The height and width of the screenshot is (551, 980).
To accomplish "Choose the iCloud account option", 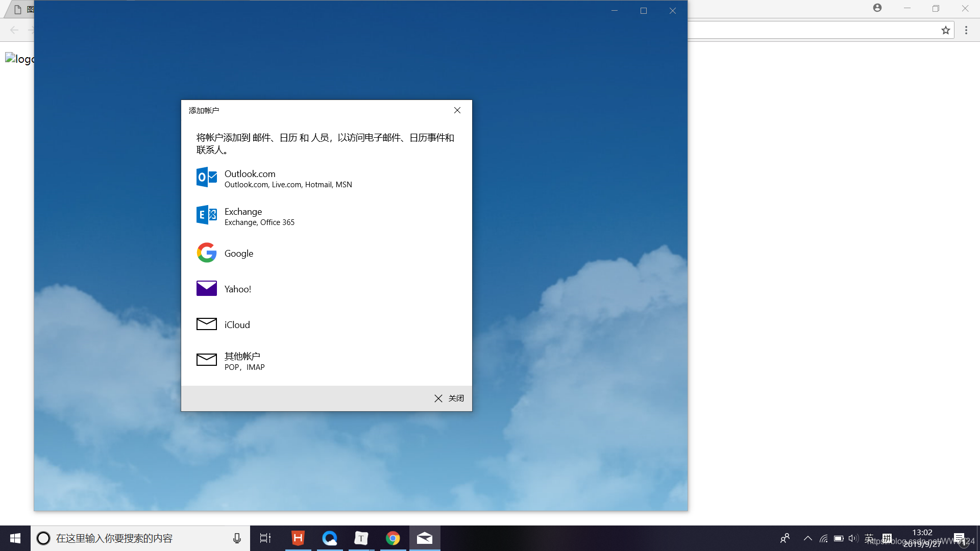I will (x=327, y=324).
